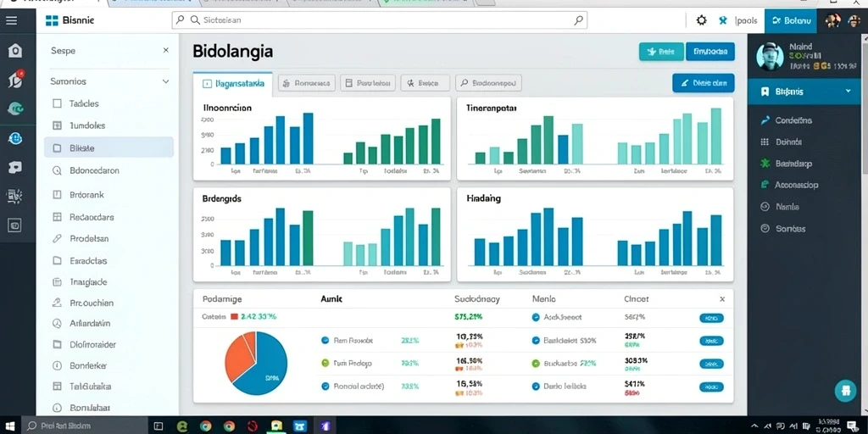The width and height of the screenshot is (868, 434).
Task: Select the Rem Rooskt radio bullet
Action: click(325, 341)
